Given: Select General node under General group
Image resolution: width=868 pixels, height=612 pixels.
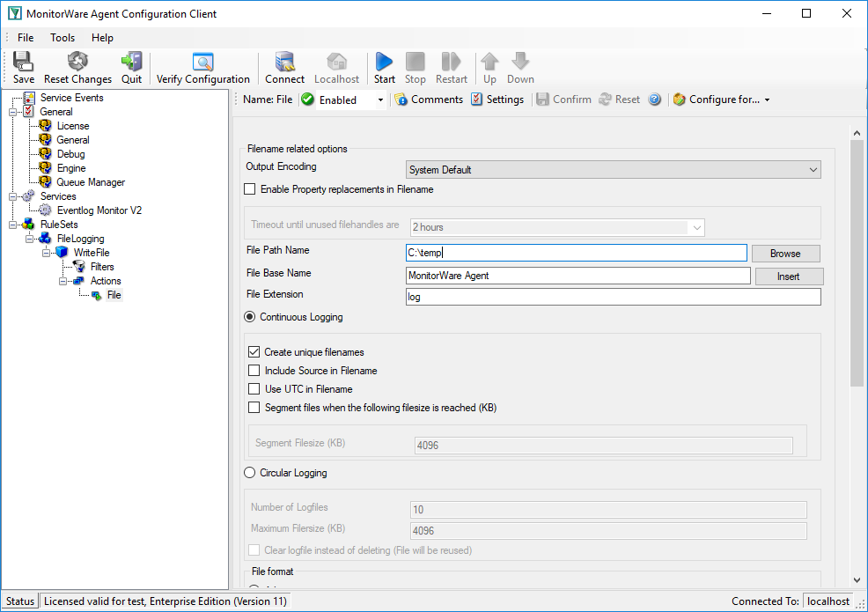Looking at the screenshot, I should pos(72,140).
